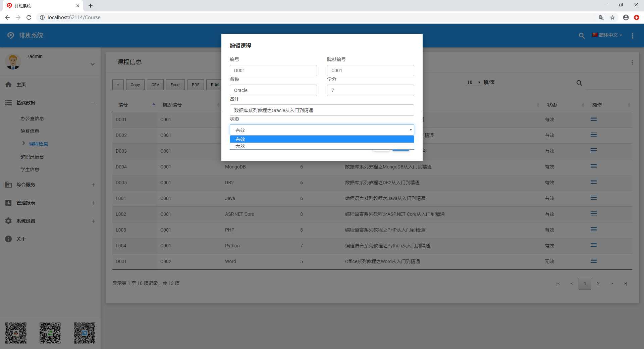This screenshot has width=644, height=349.
Task: Click the 院系编号 input field with C001
Action: pos(370,70)
